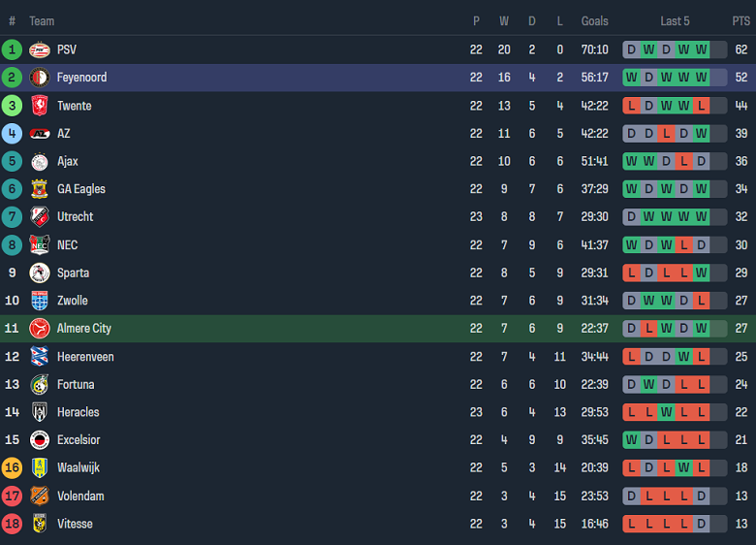
Task: Open the Heracles team name link
Action: click(78, 412)
